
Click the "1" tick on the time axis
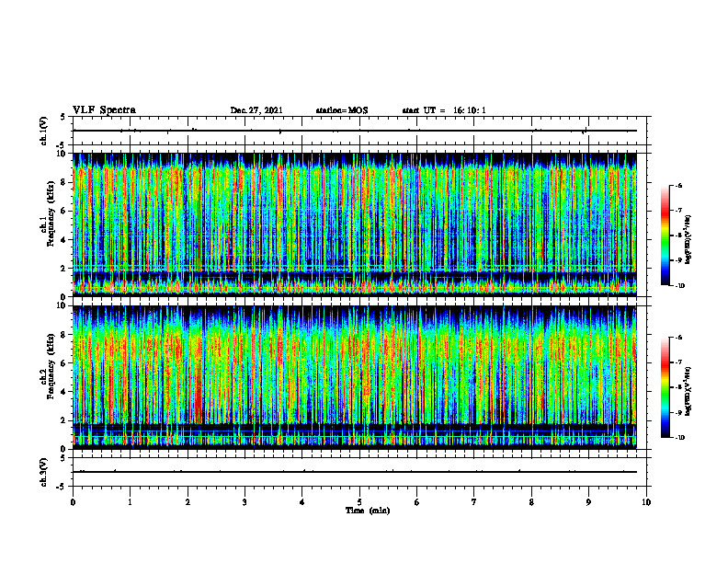pos(130,502)
